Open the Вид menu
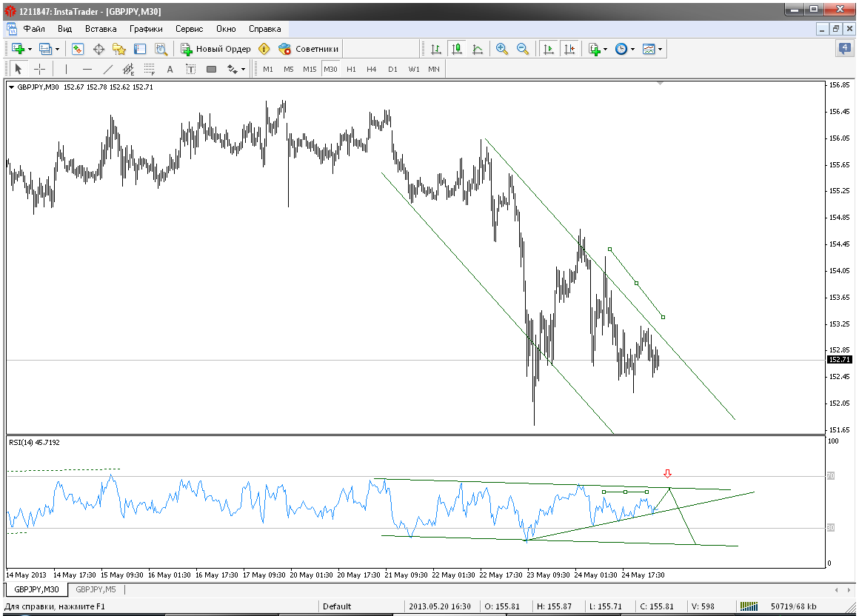 click(x=64, y=29)
